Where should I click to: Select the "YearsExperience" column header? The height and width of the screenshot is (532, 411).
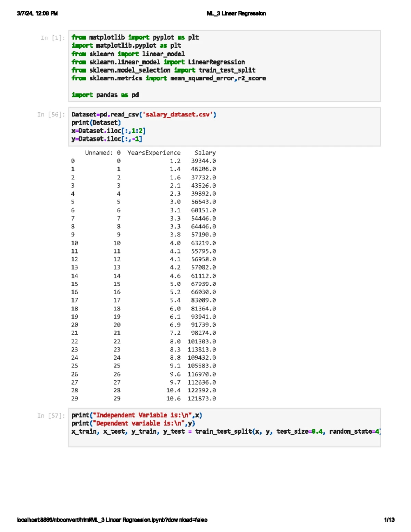click(x=154, y=153)
